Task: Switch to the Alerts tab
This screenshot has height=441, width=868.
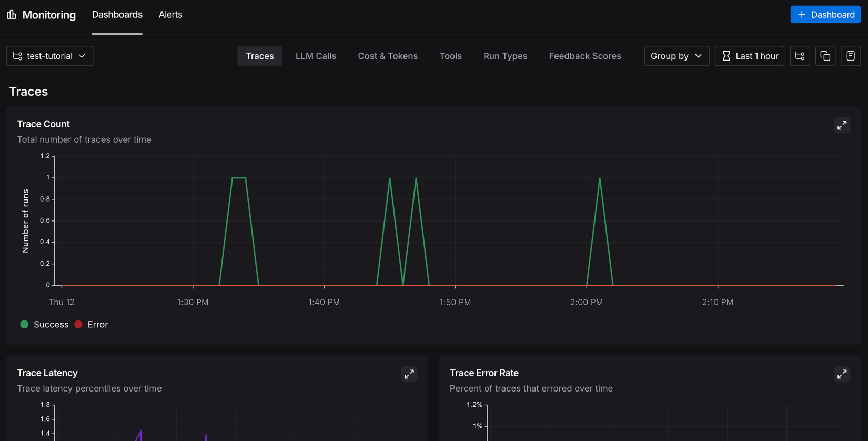Action: 170,15
